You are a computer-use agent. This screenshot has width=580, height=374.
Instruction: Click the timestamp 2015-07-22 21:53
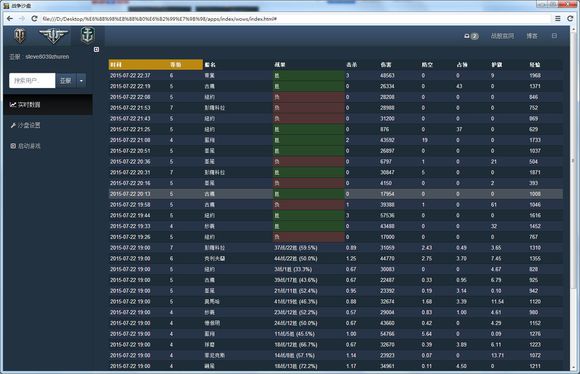130,108
